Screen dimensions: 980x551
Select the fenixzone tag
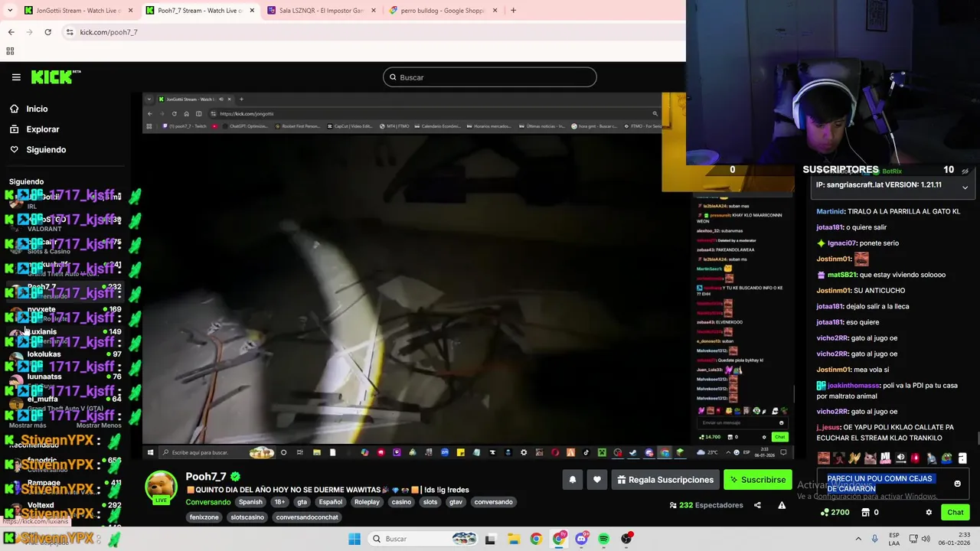coord(204,517)
